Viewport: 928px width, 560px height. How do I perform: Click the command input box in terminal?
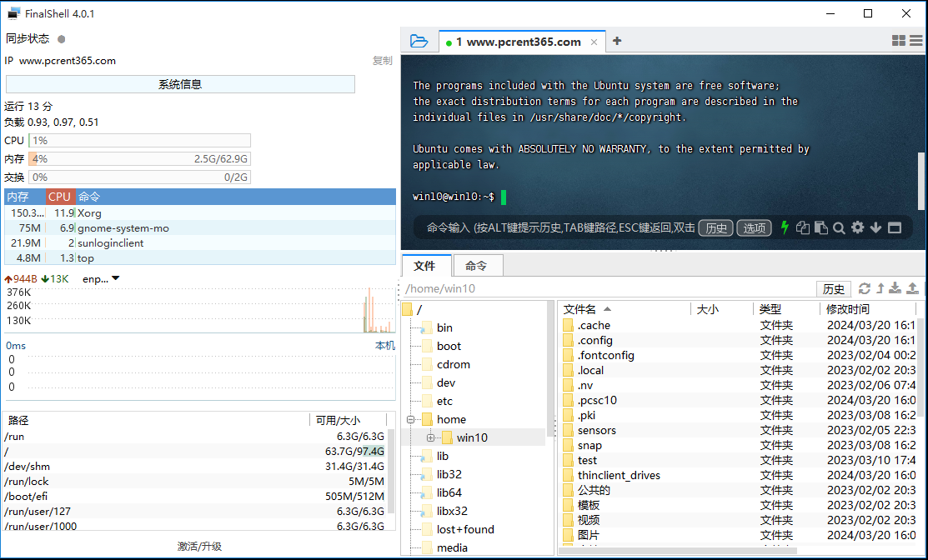pos(559,227)
